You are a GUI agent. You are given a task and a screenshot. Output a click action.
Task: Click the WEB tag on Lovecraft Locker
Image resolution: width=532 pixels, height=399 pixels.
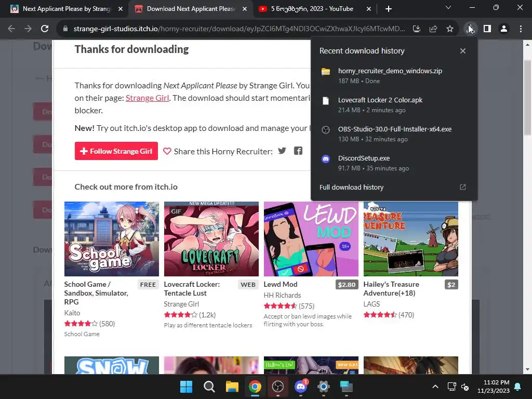(248, 285)
